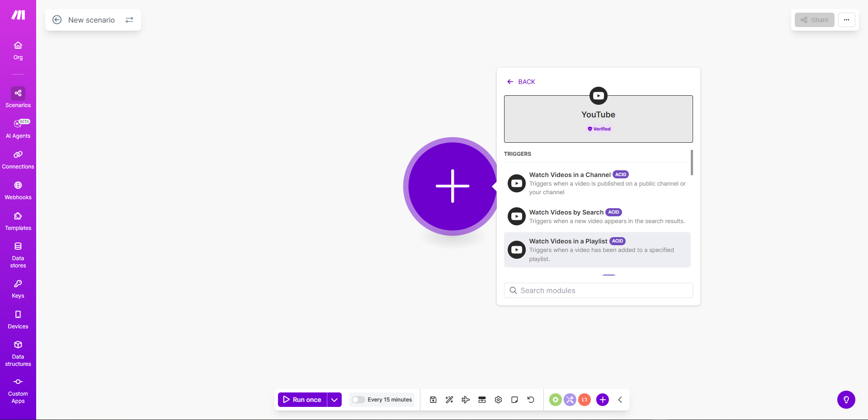Toggle the Every 15 minutes schedule switch
868x420 pixels.
tap(358, 400)
